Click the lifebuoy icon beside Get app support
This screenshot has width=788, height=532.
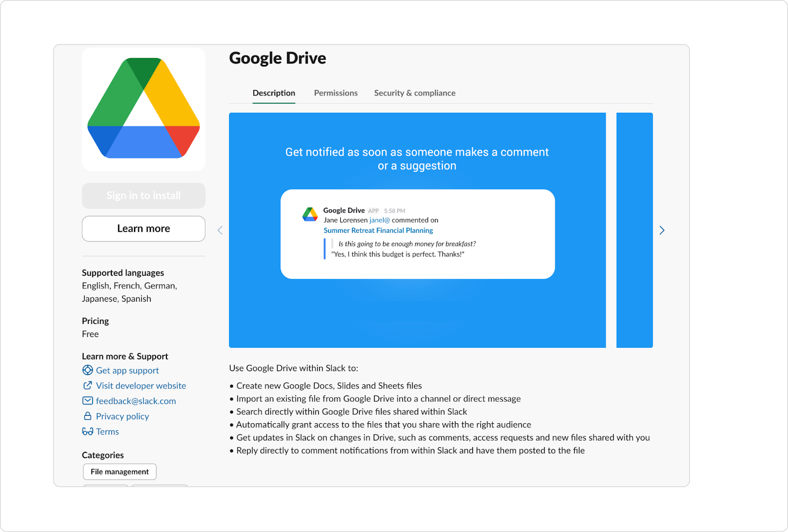(x=88, y=370)
